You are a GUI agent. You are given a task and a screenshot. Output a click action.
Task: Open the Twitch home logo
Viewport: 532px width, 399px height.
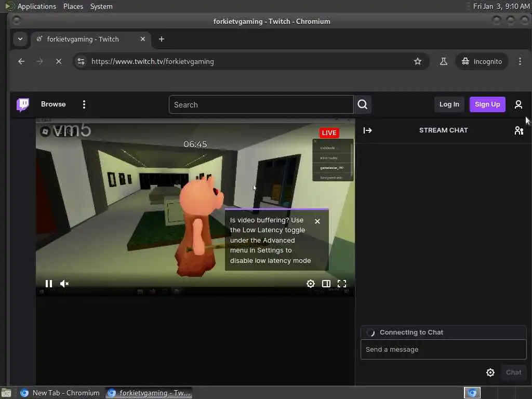click(23, 104)
